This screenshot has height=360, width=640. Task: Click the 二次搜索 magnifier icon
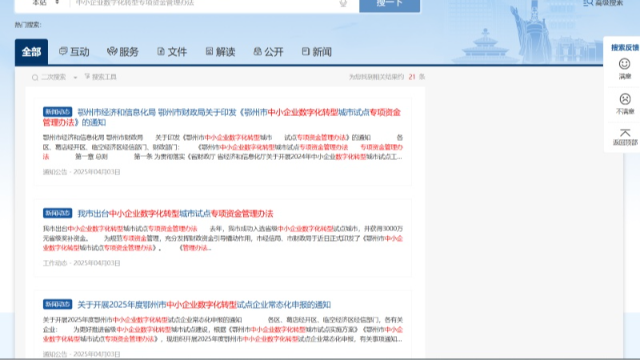pos(35,77)
